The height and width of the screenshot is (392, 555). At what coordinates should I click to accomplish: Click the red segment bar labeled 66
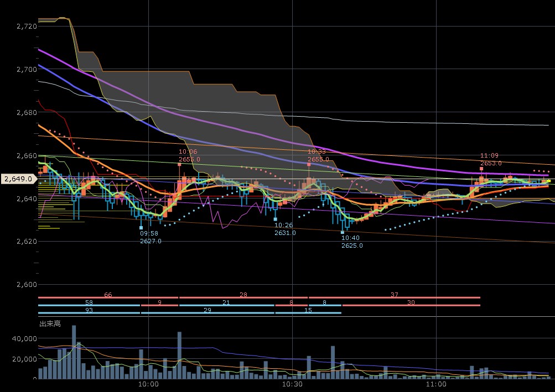tap(108, 297)
